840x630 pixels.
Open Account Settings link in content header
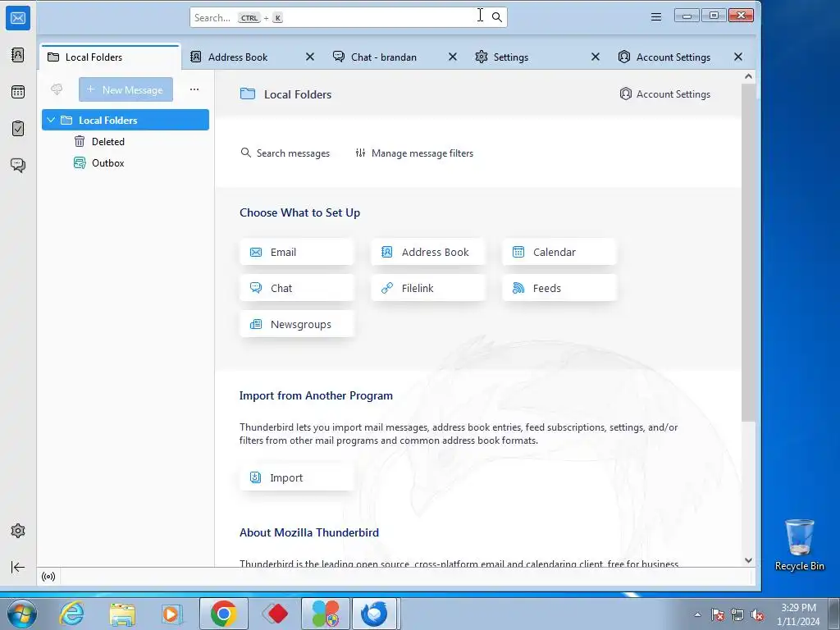coord(664,94)
